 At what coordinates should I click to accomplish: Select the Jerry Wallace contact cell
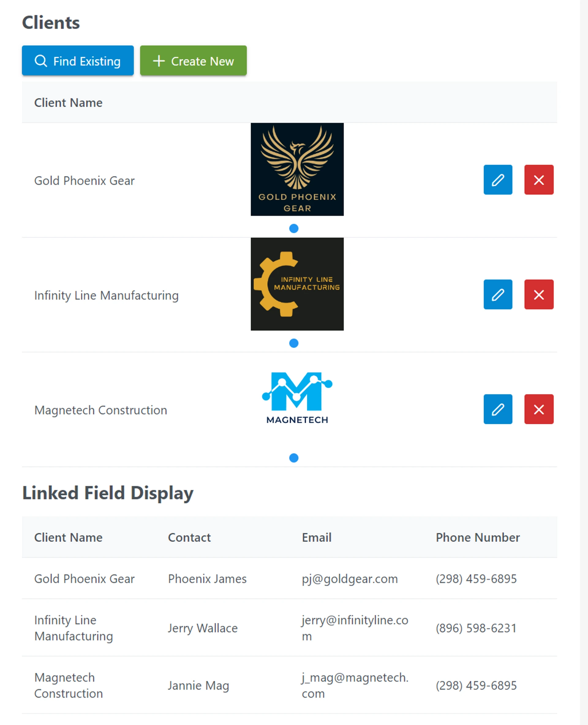coord(202,628)
